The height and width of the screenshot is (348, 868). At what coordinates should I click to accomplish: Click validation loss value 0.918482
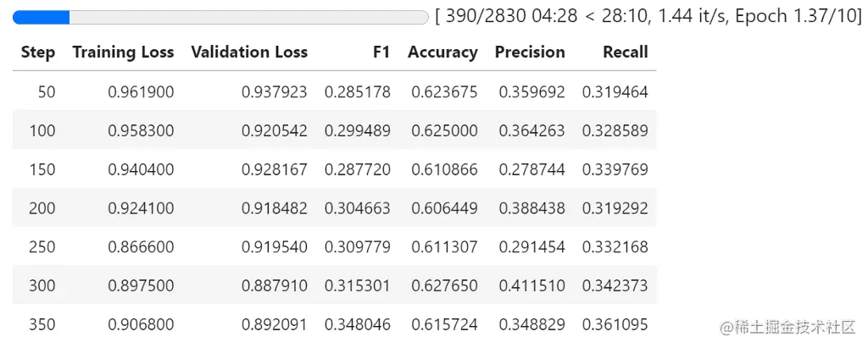click(x=275, y=208)
